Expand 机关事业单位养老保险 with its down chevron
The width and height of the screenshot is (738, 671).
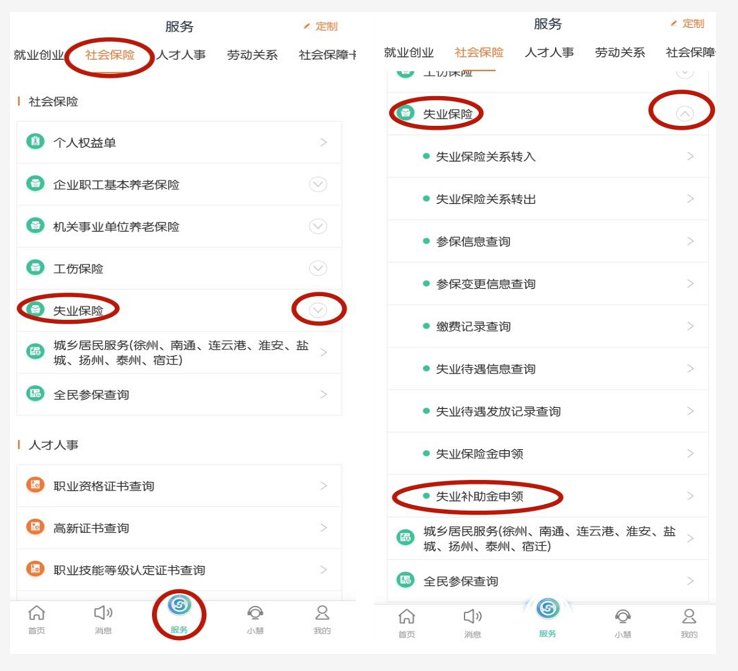coord(318,226)
